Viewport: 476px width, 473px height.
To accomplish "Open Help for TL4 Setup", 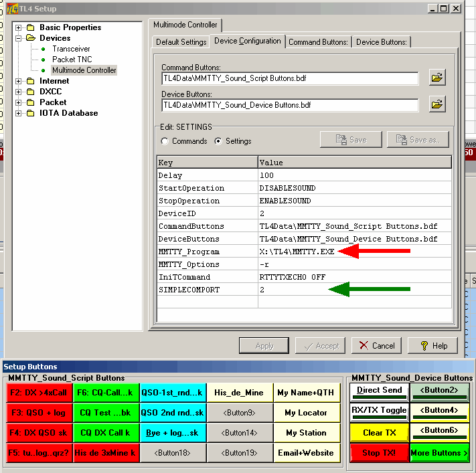I will point(432,346).
